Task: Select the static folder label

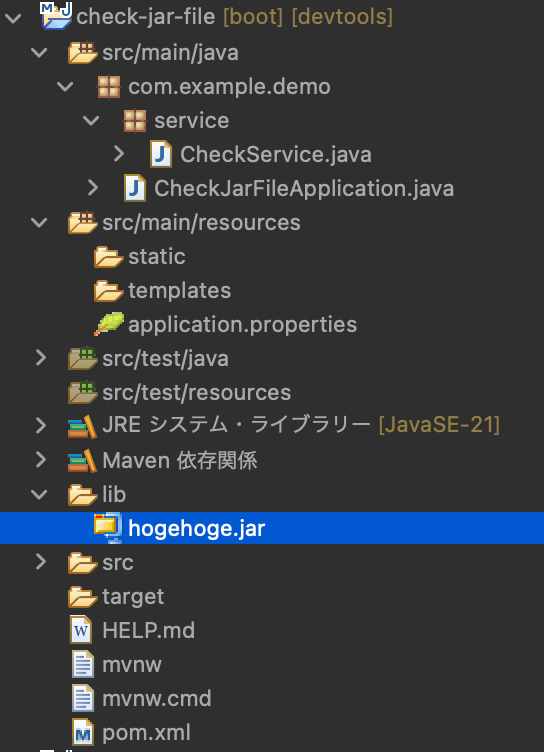Action: (x=156, y=257)
